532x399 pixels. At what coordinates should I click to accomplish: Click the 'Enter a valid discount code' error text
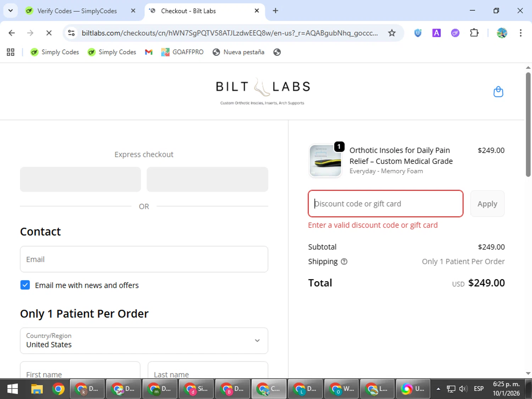pyautogui.click(x=373, y=225)
